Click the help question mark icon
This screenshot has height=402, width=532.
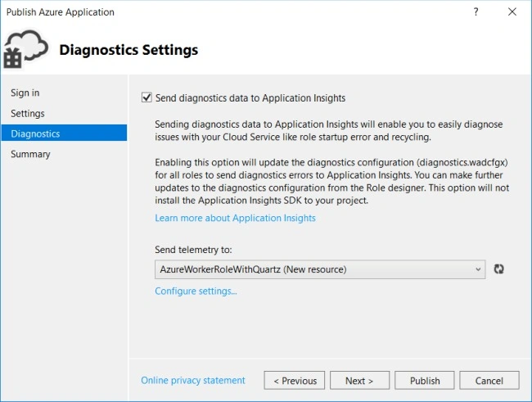point(476,12)
